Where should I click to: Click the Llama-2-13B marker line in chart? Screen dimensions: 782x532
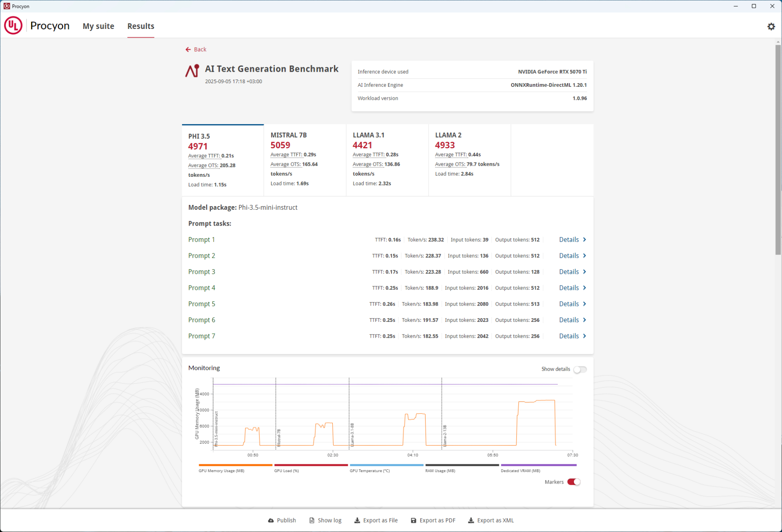442,413
